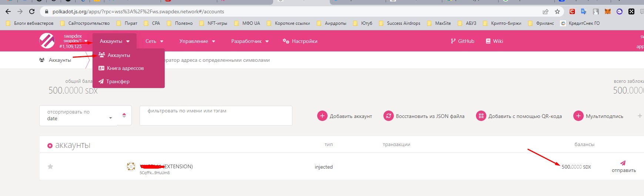Viewport: 644px width, 196px height.
Task: Open the NFT-игры bookmark folder
Action: pyautogui.click(x=213, y=23)
